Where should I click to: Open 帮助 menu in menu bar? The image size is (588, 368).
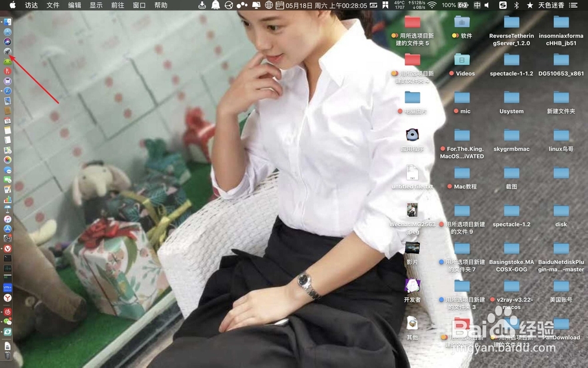point(161,5)
